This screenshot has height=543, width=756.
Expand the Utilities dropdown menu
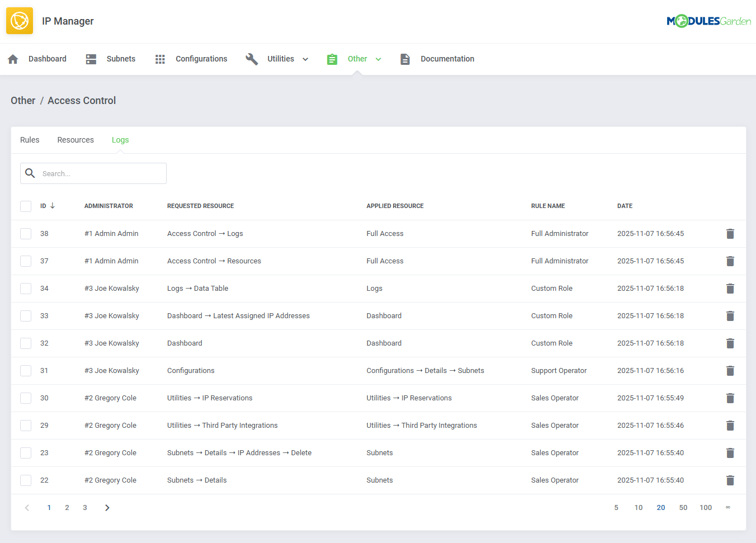coord(305,58)
